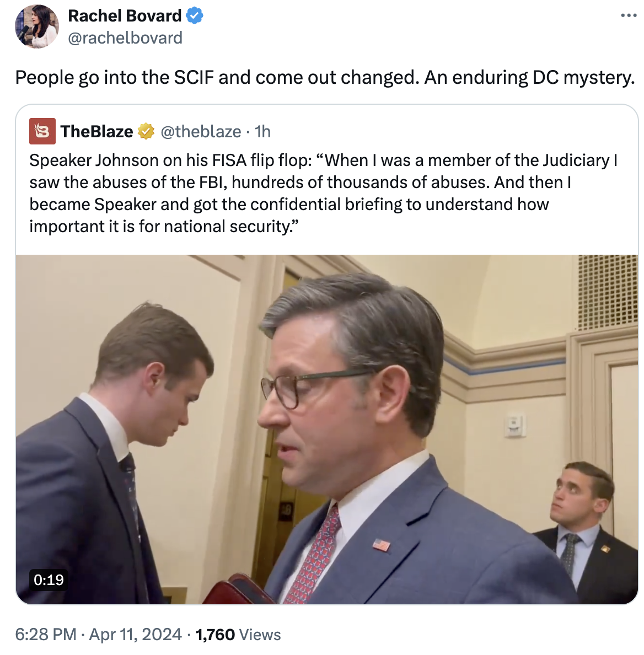Image resolution: width=644 pixels, height=655 pixels.
Task: Click the 6:28 PM Apr 11, 2024 timestamp
Action: click(98, 634)
